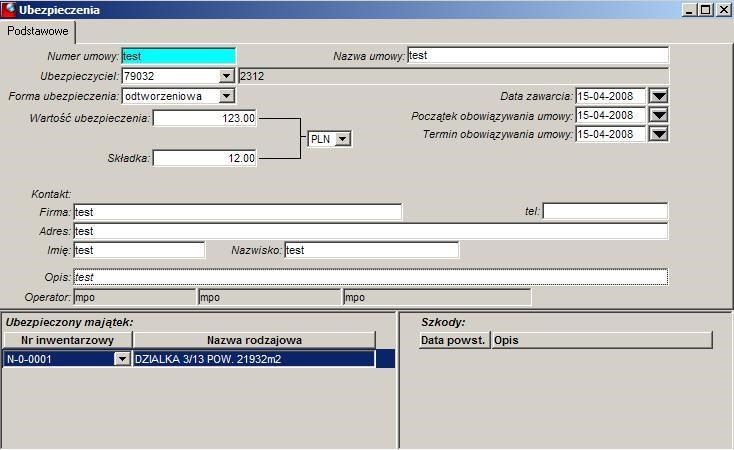Click the last Operator mpo field
The height and width of the screenshot is (450, 734).
(x=437, y=297)
